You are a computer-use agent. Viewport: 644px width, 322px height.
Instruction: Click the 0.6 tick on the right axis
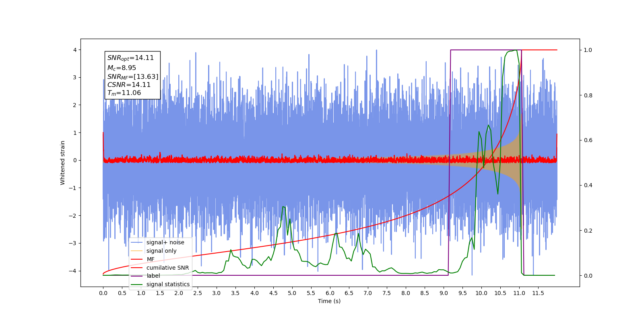[588, 140]
